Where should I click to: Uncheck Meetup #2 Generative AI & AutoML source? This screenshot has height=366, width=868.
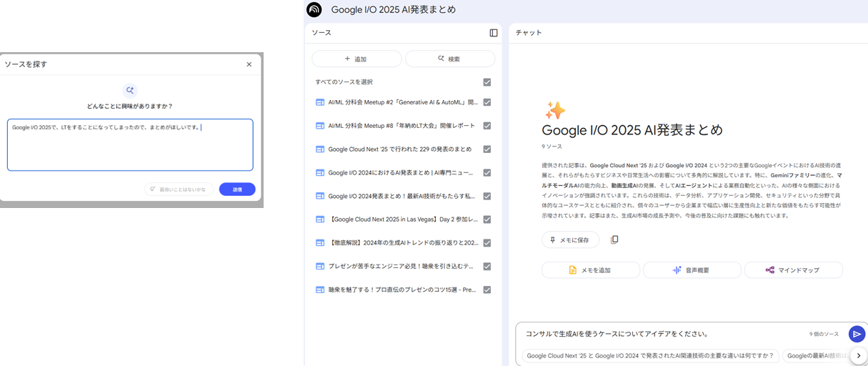[x=487, y=102]
